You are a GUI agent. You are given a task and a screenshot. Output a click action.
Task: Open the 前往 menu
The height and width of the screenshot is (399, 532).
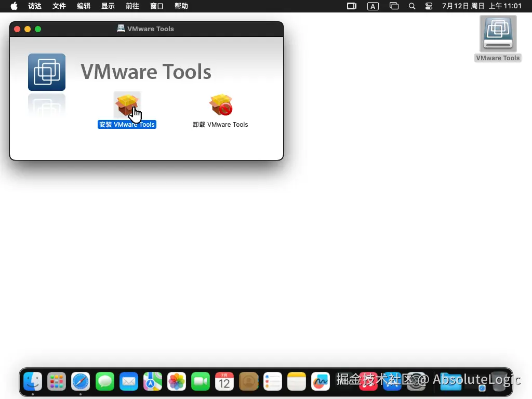(132, 6)
